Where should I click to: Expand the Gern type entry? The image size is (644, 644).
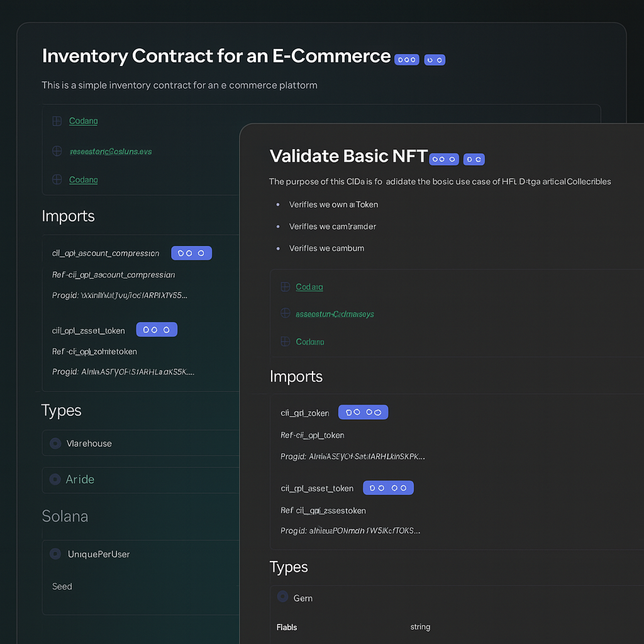[x=303, y=598]
